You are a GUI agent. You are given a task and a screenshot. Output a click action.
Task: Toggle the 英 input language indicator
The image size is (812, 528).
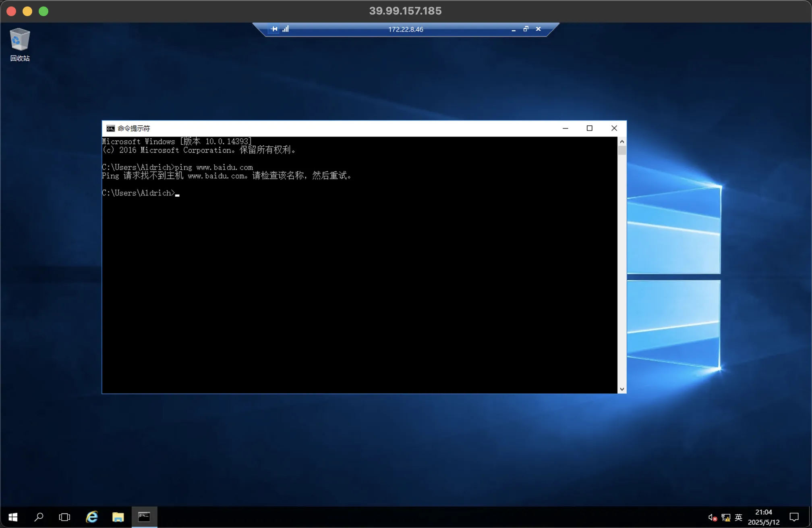[739, 517]
